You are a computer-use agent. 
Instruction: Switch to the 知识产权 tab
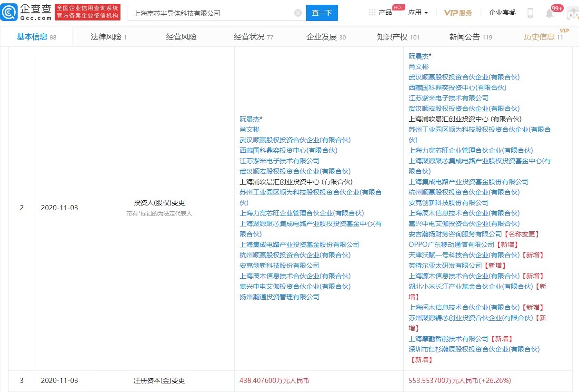click(x=398, y=37)
